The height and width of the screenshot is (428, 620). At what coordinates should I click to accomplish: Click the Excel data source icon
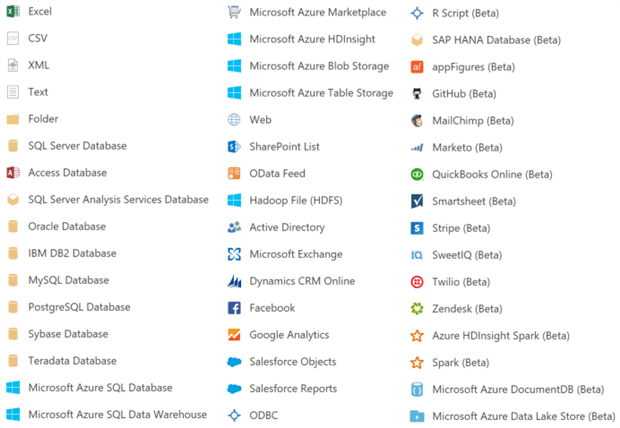tap(13, 11)
